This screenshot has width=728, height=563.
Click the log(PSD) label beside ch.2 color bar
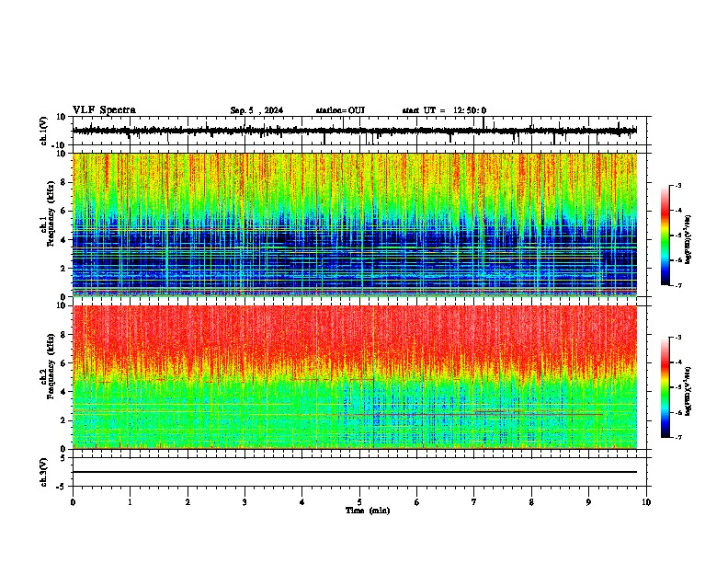(x=688, y=391)
